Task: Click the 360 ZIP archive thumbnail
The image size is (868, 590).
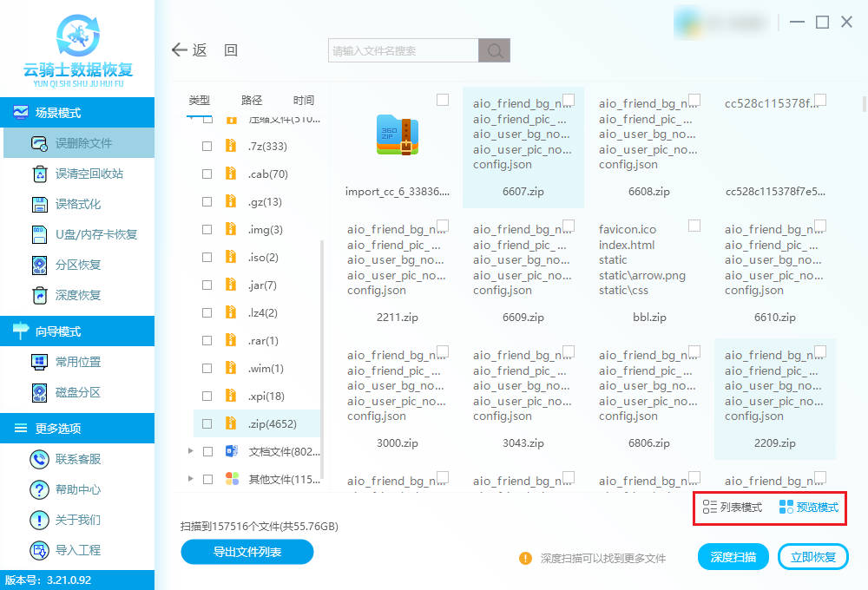Action: tap(397, 134)
